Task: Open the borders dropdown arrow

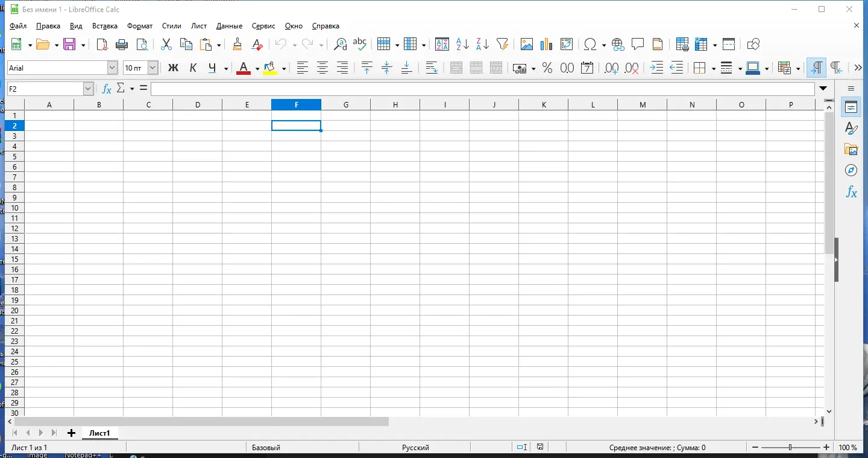Action: 713,69
